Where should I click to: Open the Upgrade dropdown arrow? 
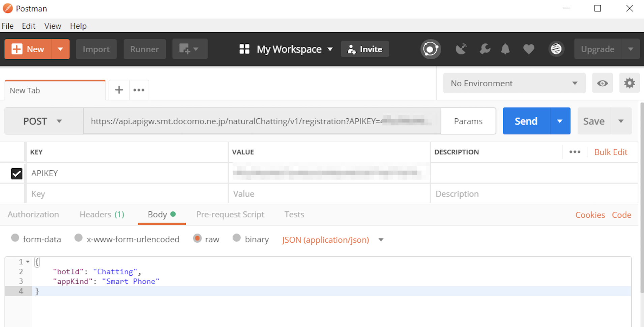(x=631, y=49)
